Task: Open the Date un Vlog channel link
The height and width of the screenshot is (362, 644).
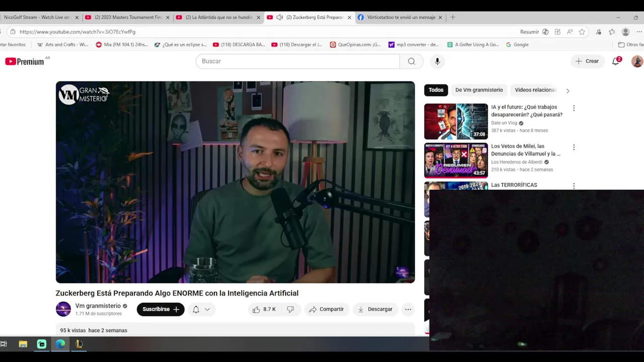Action: click(x=504, y=123)
